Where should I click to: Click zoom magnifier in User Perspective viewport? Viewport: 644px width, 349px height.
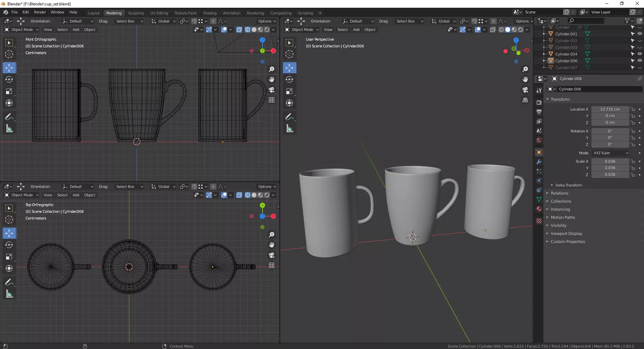(x=525, y=69)
